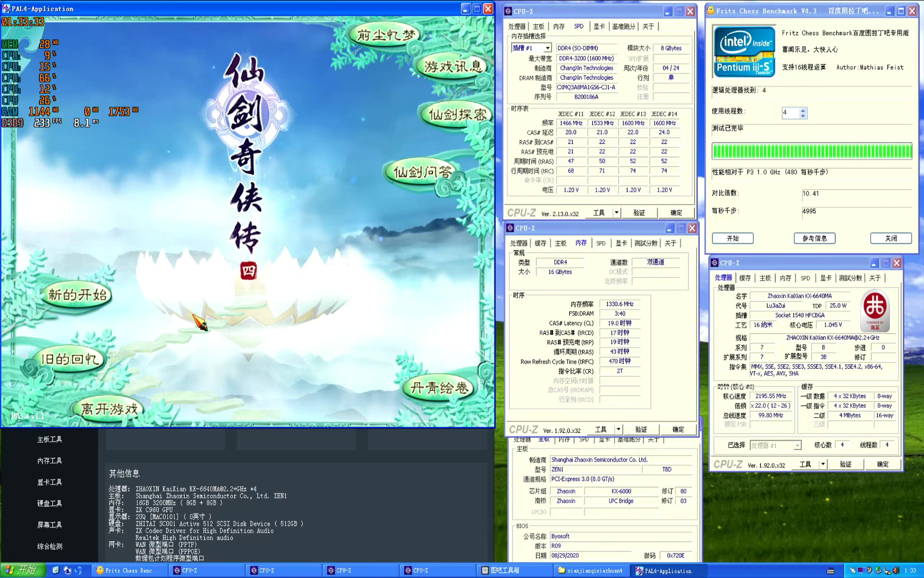Open 屏幕工具 in the toolbox sidebar

(49, 525)
